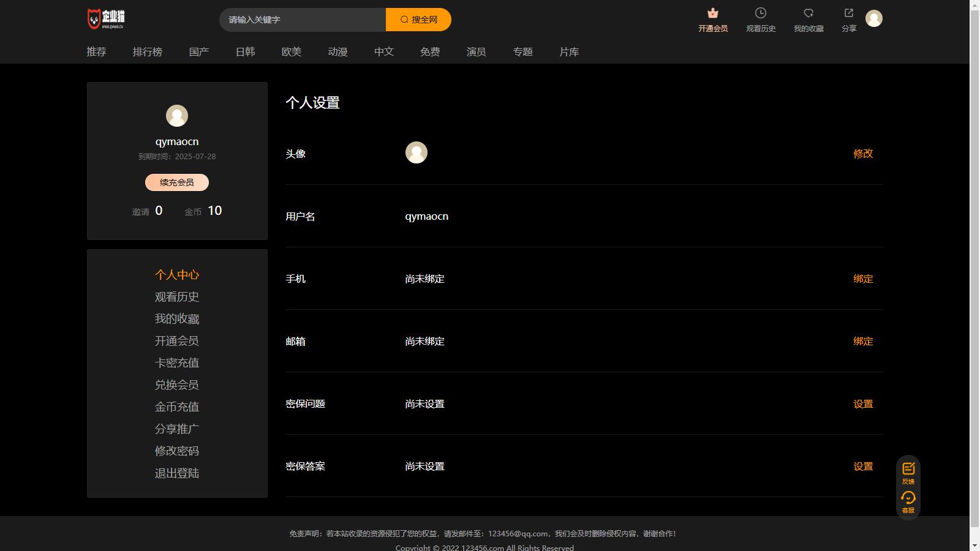Click the crown icon to open membership

pos(712,13)
